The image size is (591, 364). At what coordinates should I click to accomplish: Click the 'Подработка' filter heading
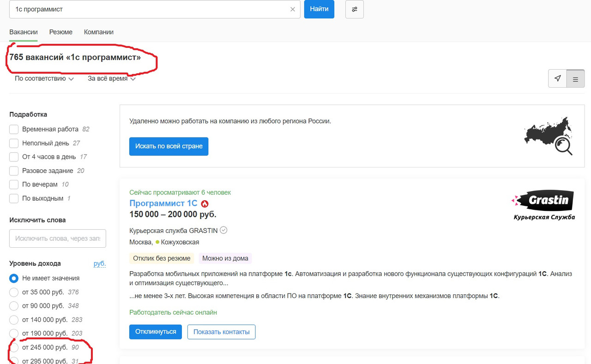28,114
